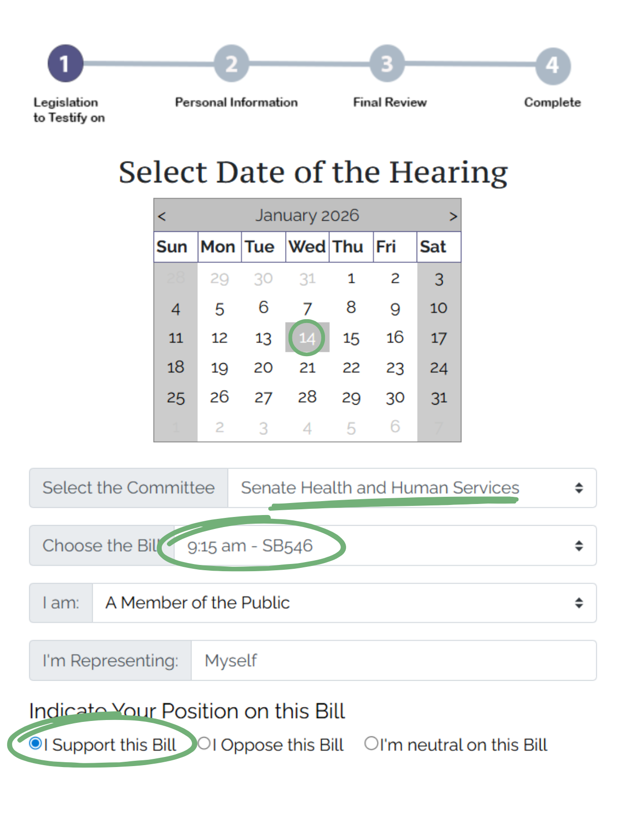Select Friday January 30 date
Screen dimensions: 626x840
click(x=395, y=397)
